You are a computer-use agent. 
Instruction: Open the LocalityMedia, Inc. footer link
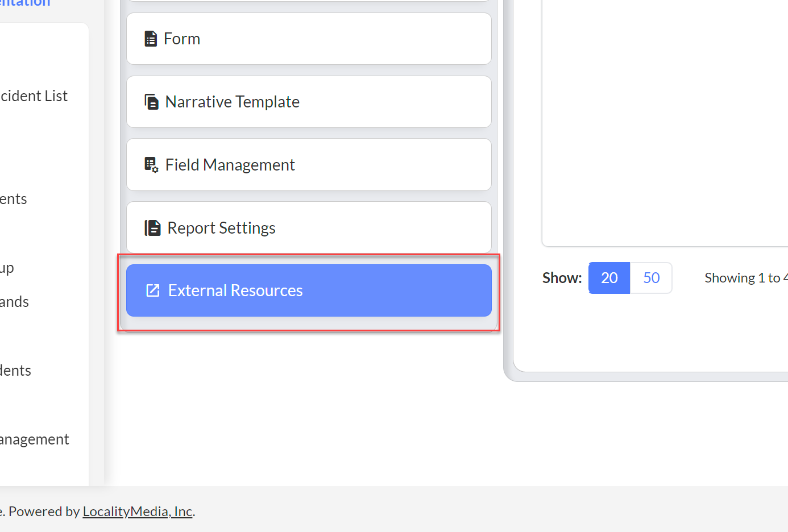(x=138, y=512)
